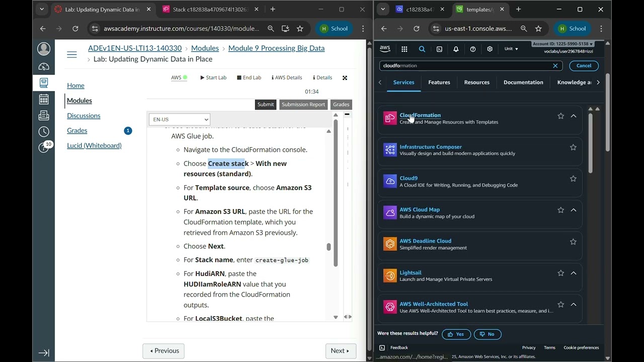
Task: Click the Submit button in lab
Action: (x=266, y=105)
